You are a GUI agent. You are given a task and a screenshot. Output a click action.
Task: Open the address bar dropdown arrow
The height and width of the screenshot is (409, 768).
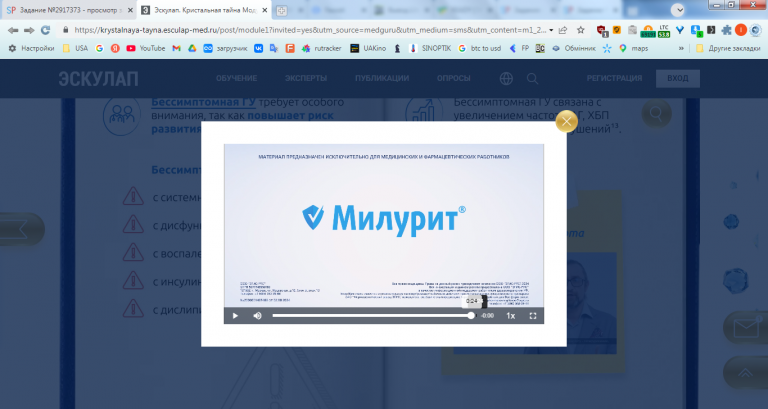pyautogui.click(x=551, y=30)
